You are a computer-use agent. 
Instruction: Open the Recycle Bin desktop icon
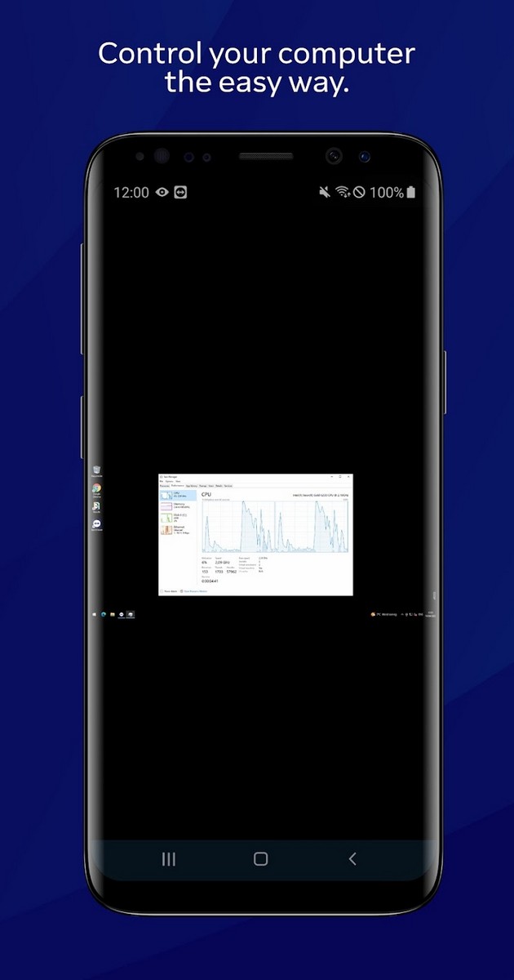pos(96,470)
